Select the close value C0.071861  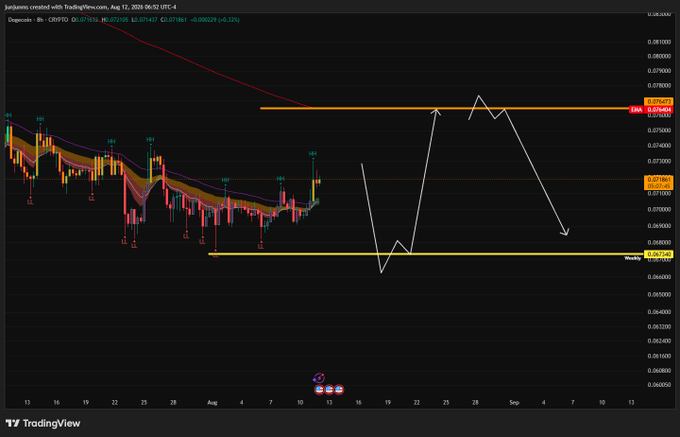tap(173, 20)
